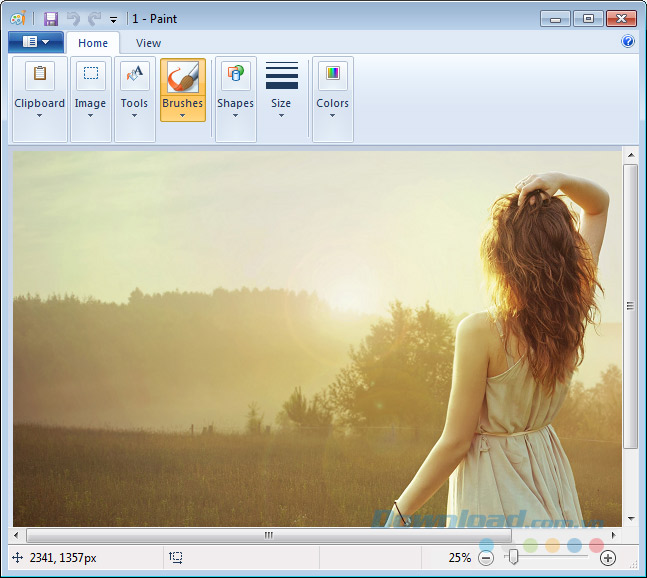Open the Paint Help question mark
Viewport: 647px width, 578px height.
(628, 42)
